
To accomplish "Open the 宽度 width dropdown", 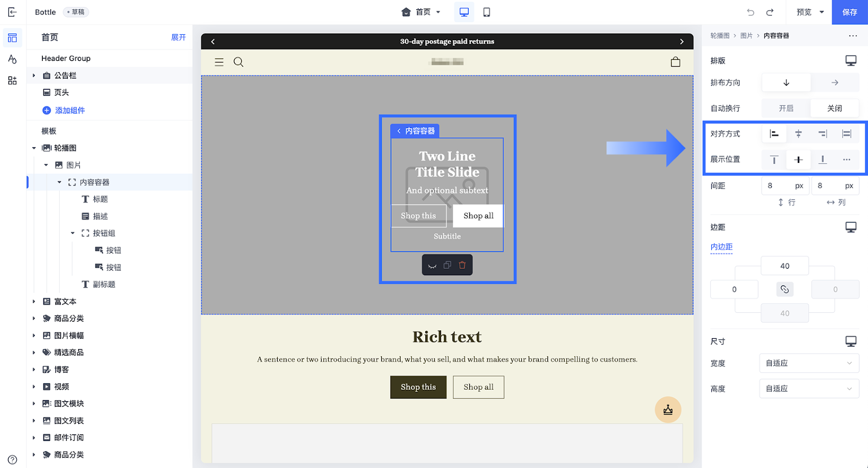I will tap(809, 363).
